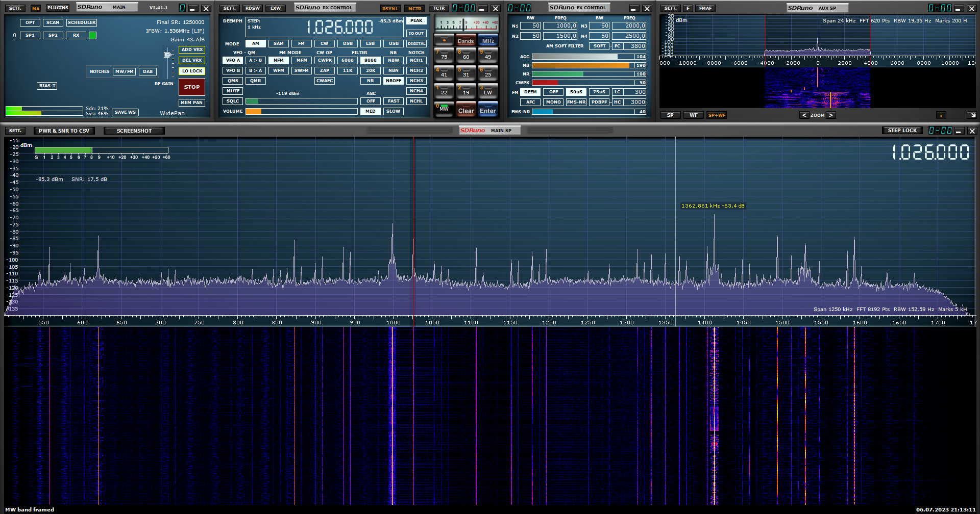Click the S-meter display on the keypad panel
Screen dimensions: 980x514
466,24
